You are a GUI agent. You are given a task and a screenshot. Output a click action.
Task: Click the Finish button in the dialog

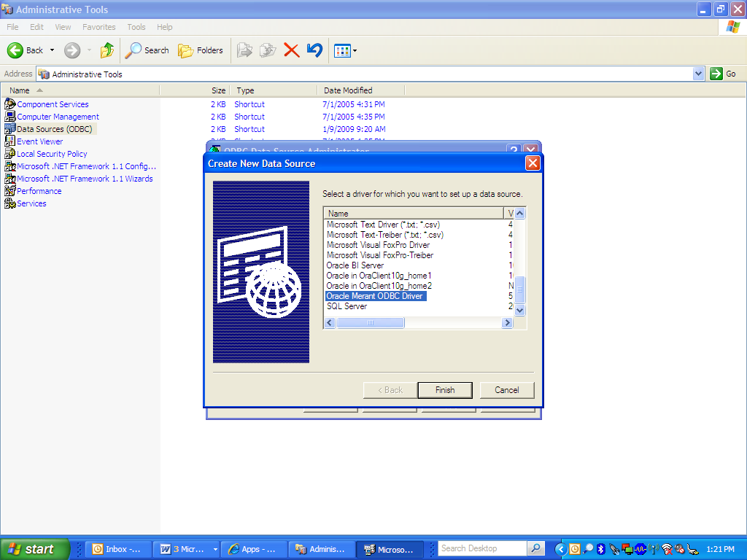coord(444,389)
